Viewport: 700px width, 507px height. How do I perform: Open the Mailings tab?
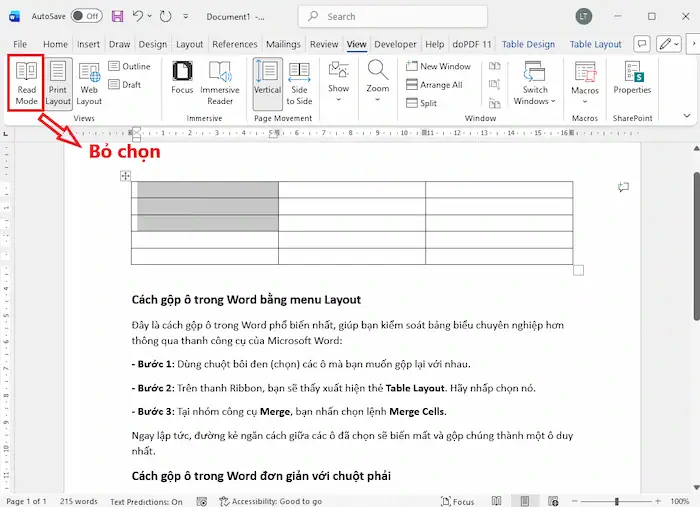283,44
